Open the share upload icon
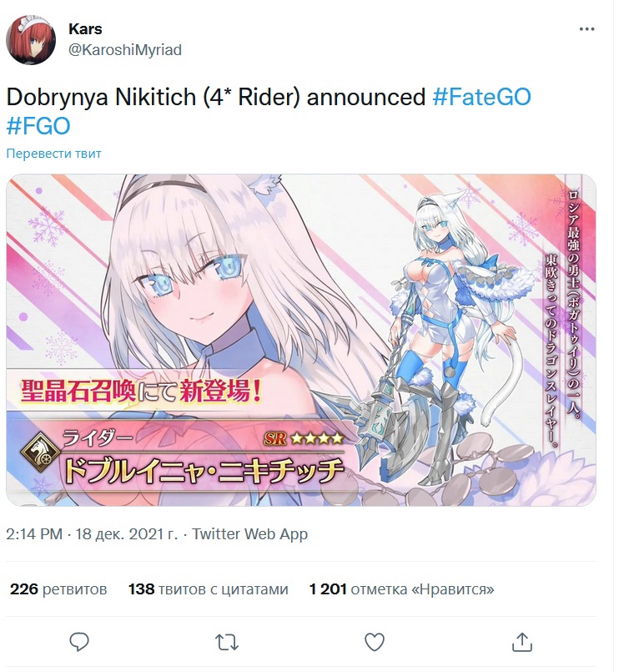Image resolution: width=629 pixels, height=672 pixels. pyautogui.click(x=522, y=642)
